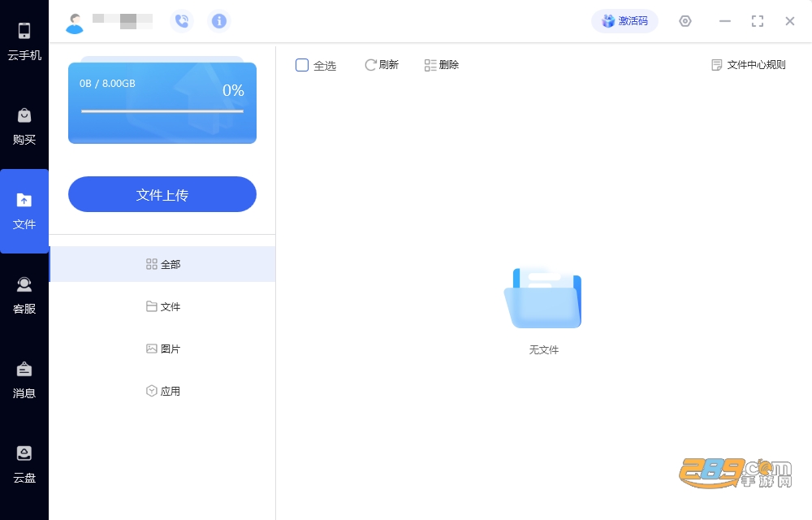
Task: Click the blue info icon in header
Action: coord(219,21)
